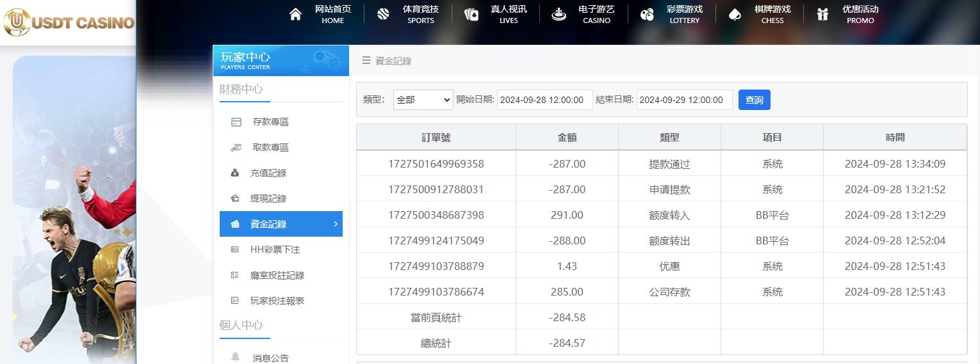
Task: Click the chess spade icon
Action: 735,15
